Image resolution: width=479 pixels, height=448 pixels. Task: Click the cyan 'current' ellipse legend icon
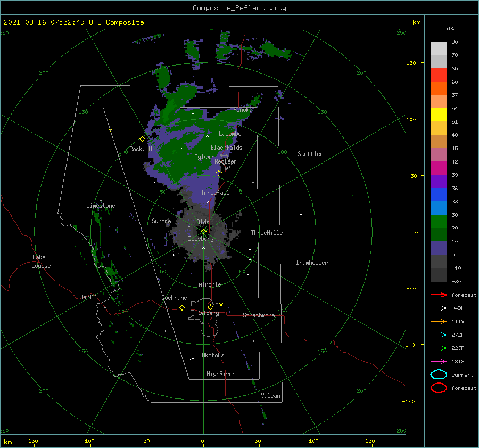[x=439, y=374]
